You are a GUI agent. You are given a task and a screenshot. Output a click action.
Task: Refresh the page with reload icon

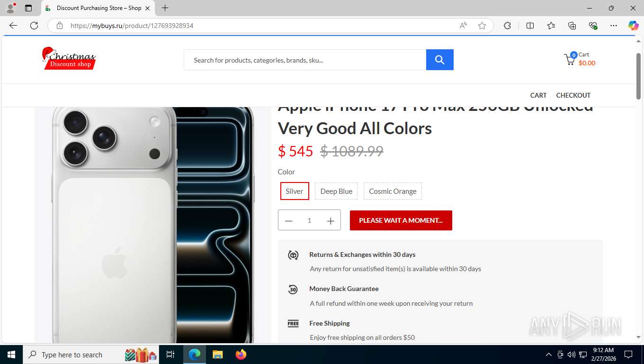(34, 26)
